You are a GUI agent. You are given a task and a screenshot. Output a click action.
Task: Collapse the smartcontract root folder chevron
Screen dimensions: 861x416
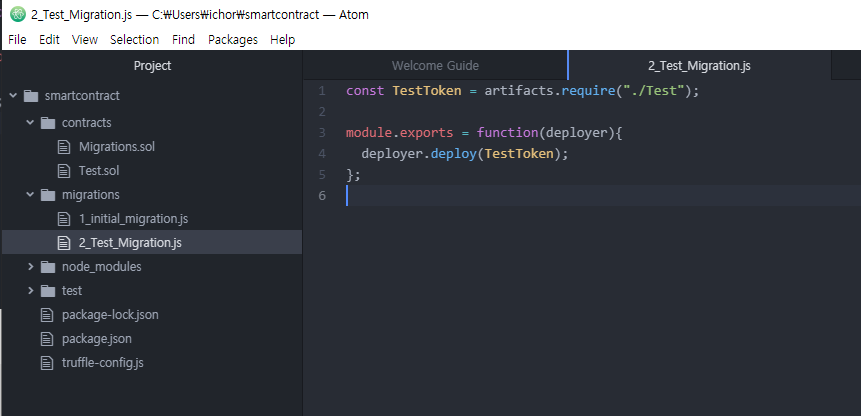click(13, 95)
